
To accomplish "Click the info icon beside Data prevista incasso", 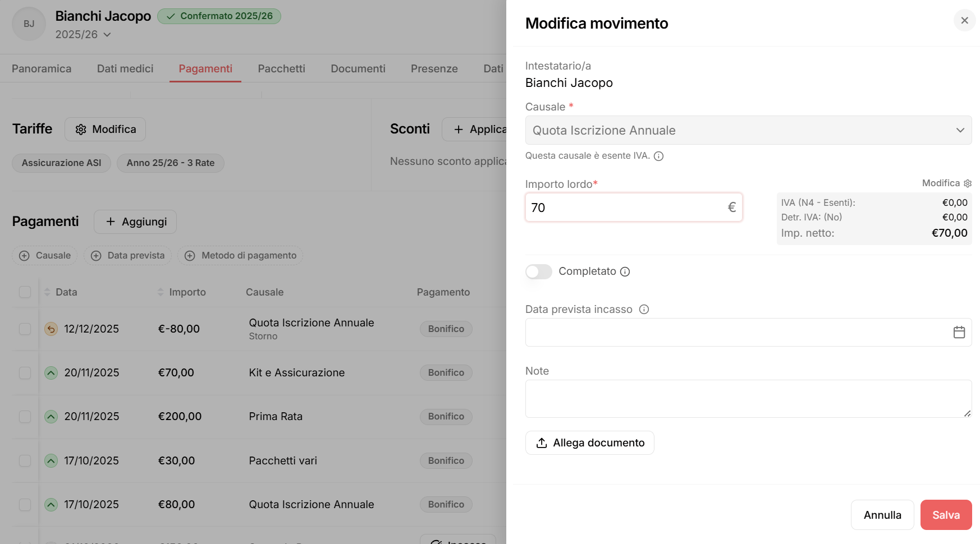I will point(644,309).
